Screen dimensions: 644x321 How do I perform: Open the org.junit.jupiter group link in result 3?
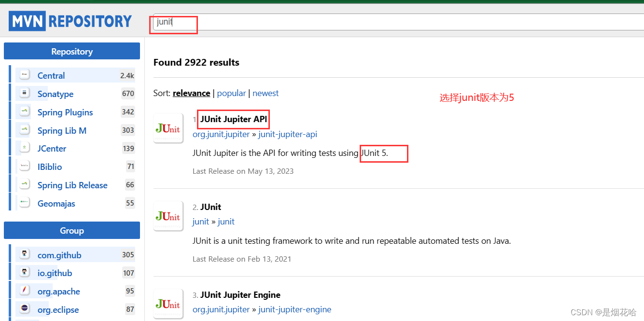pos(221,309)
